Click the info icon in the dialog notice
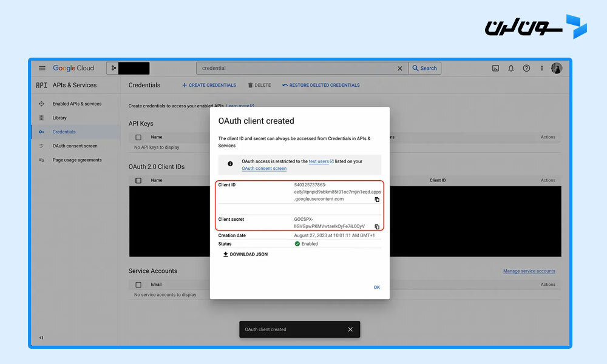The height and width of the screenshot is (364, 607). coord(230,164)
